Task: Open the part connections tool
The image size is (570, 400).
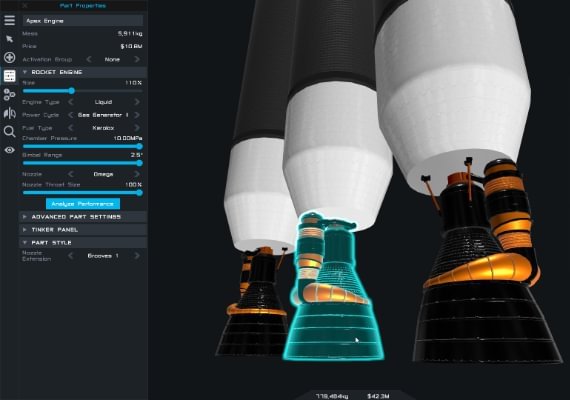Action: 9,95
